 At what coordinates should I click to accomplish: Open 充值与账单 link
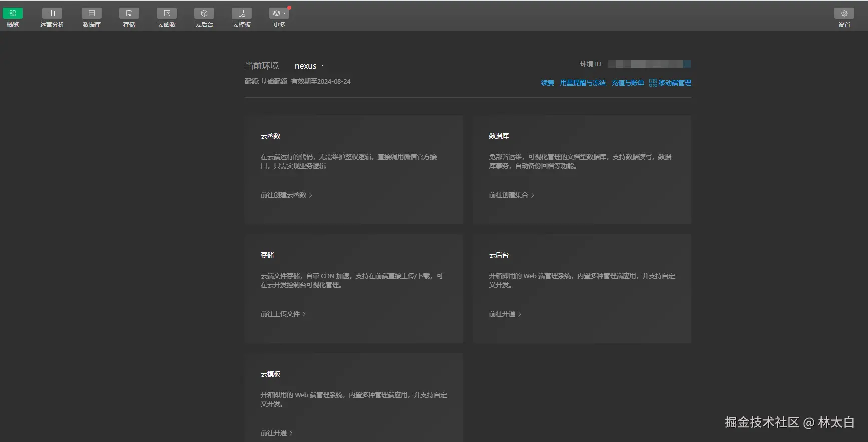(628, 83)
